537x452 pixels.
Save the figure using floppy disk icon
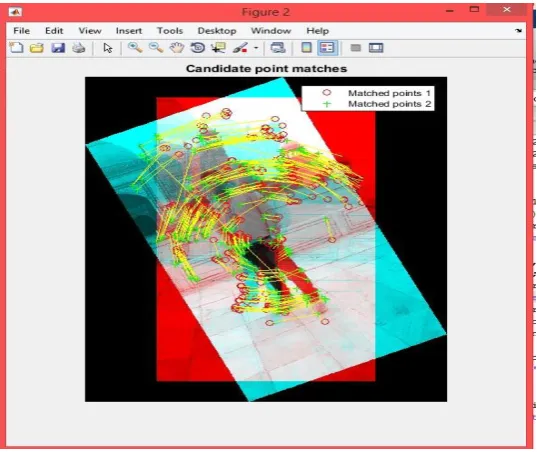click(x=58, y=48)
